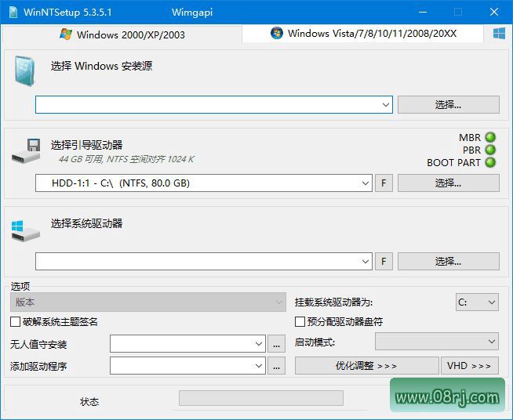The height and width of the screenshot is (420, 513).
Task: Browse for unattended install file via ... button
Action: (276, 343)
